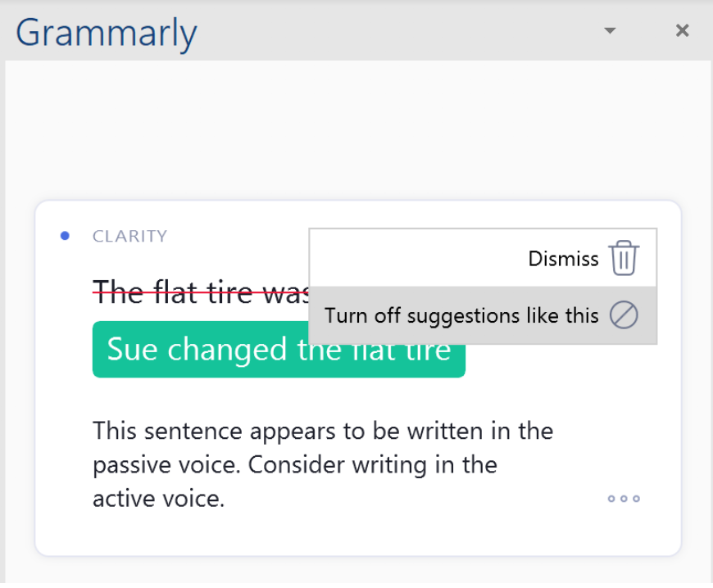713x588 pixels.
Task: Click the words "active voice." in the explanation
Action: point(158,499)
